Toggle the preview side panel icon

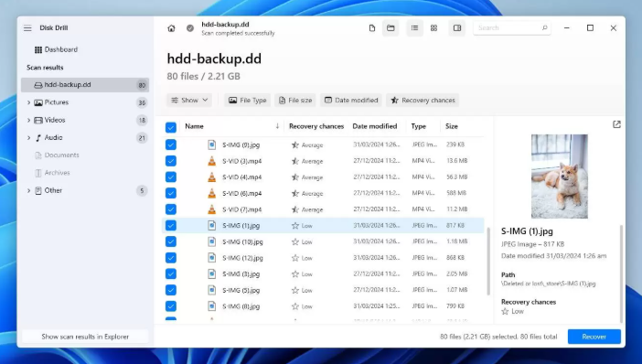[x=457, y=27]
